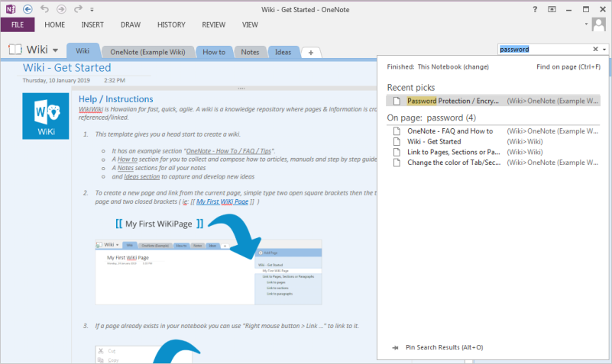Image resolution: width=612 pixels, height=364 pixels.
Task: Follow the How to section link
Action: coord(128,159)
